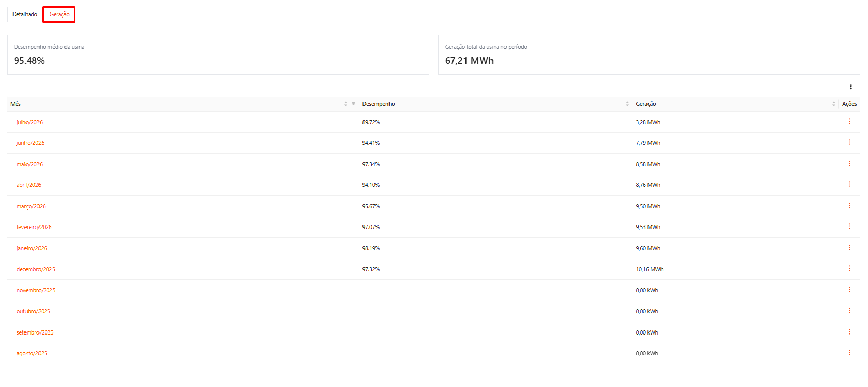The width and height of the screenshot is (868, 387).
Task: Open the fevereiro/2026 month link
Action: (x=34, y=227)
